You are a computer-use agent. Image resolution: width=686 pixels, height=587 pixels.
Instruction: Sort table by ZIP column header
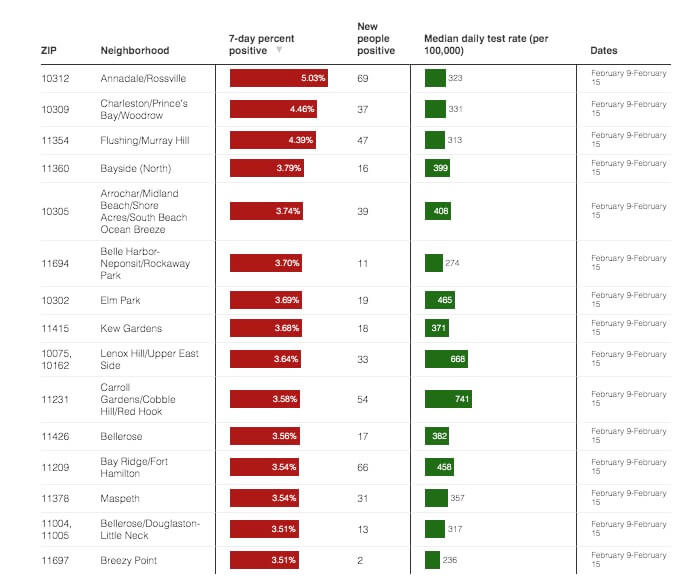[48, 50]
